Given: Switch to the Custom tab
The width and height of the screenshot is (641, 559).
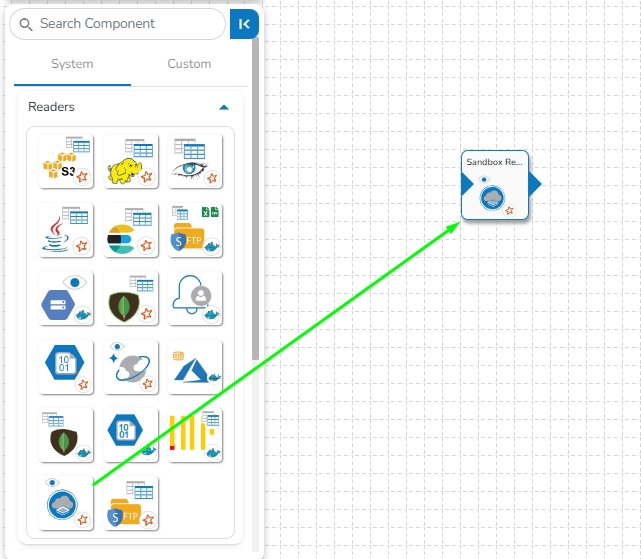Looking at the screenshot, I should [189, 64].
